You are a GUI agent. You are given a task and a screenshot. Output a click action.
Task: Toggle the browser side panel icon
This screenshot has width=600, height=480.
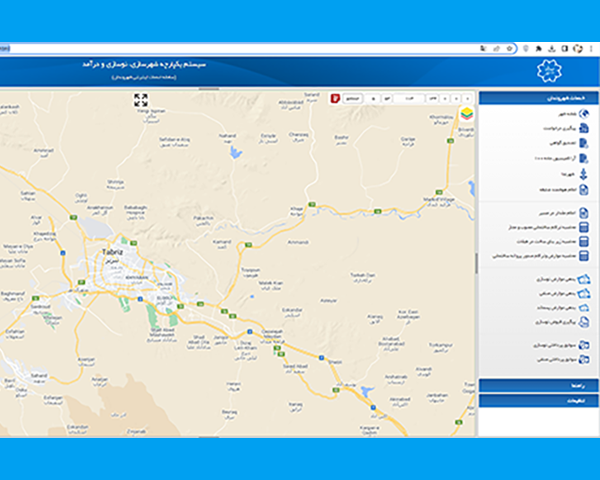tap(564, 49)
